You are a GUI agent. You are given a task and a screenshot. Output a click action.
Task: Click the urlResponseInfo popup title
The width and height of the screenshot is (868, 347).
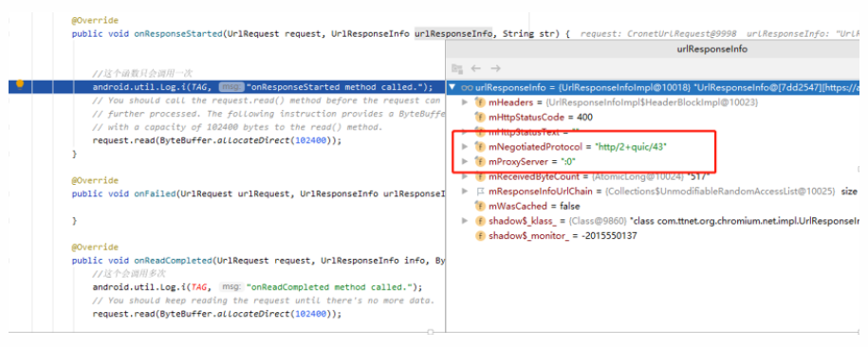(711, 49)
